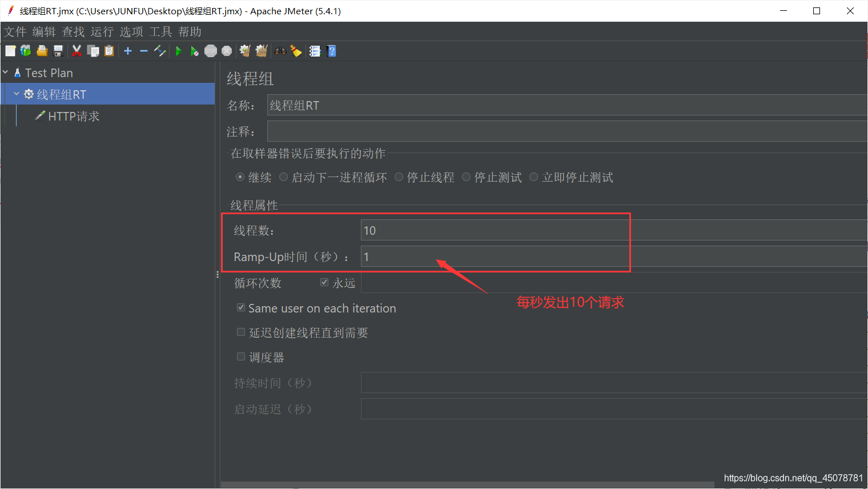This screenshot has height=489, width=868.
Task: Stop the test with STOP icon
Action: click(211, 51)
